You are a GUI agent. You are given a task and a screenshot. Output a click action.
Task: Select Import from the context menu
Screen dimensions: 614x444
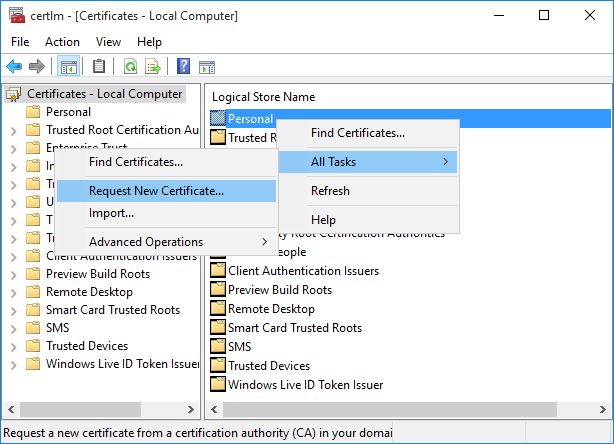[x=111, y=213]
